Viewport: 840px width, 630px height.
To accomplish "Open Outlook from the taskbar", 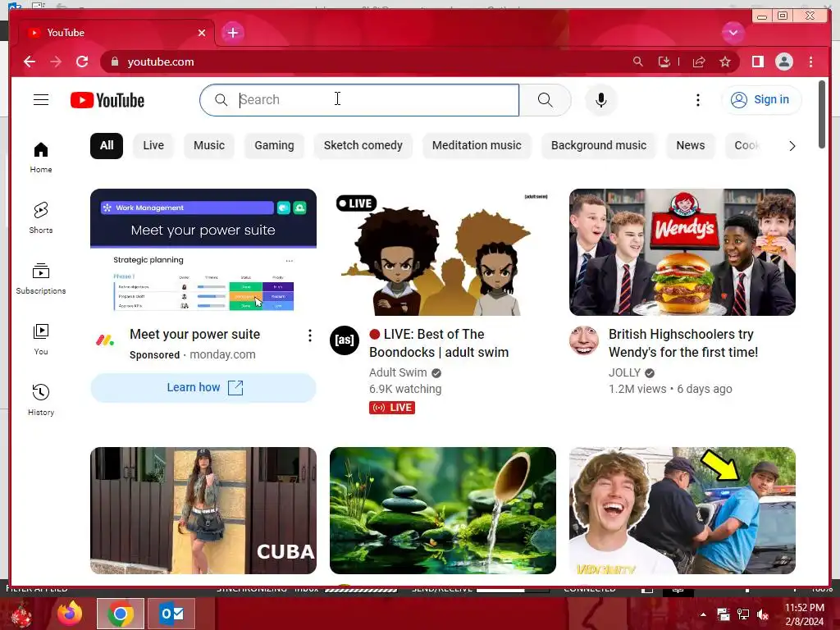I will tap(171, 614).
